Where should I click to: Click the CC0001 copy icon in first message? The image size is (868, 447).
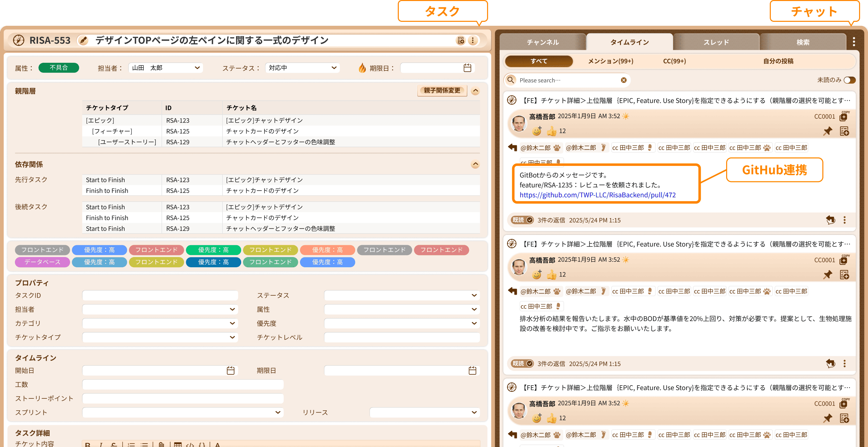(844, 117)
